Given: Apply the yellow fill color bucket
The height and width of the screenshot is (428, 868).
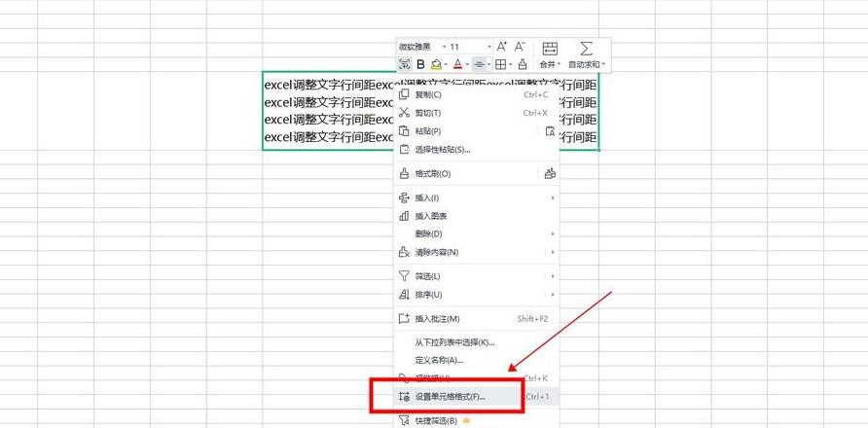Looking at the screenshot, I should (x=436, y=65).
